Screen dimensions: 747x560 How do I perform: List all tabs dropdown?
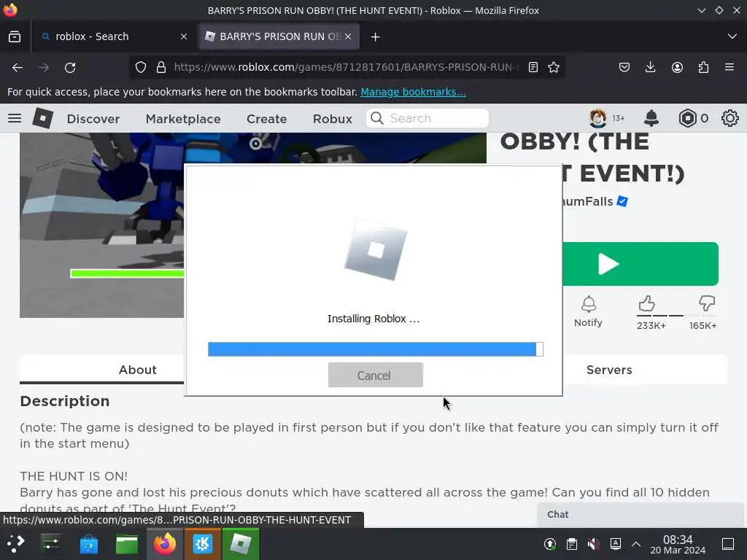732,36
